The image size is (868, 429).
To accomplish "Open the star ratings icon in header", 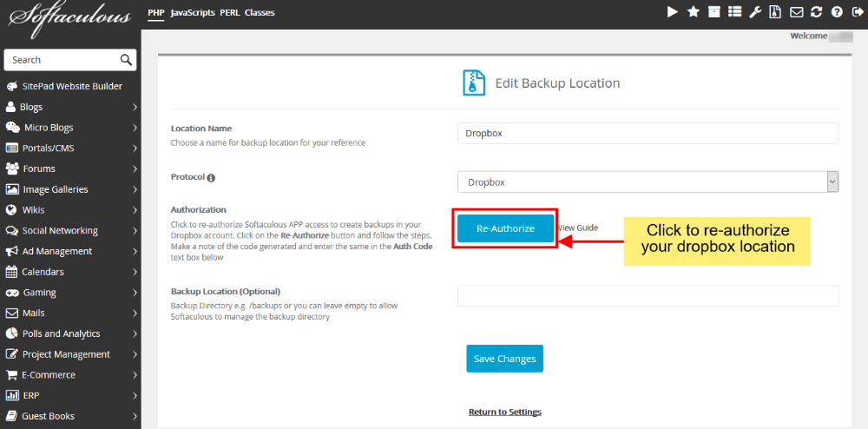I will [x=693, y=11].
